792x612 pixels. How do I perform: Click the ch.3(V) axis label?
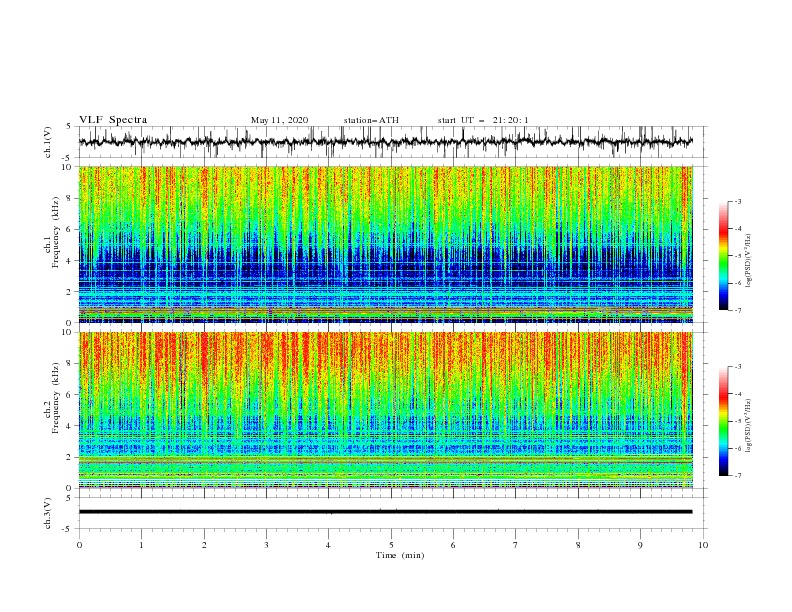48,513
